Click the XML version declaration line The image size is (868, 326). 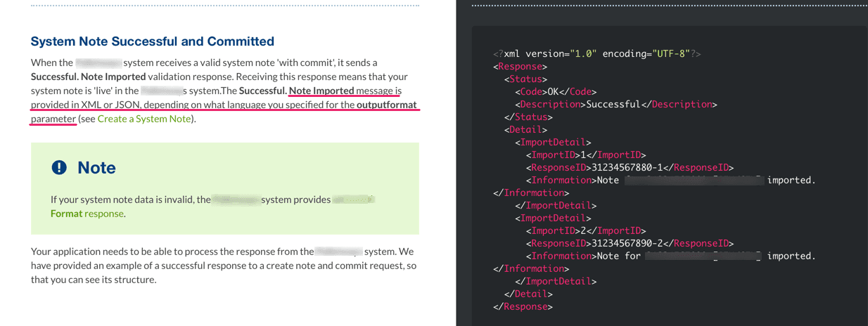[x=597, y=53]
